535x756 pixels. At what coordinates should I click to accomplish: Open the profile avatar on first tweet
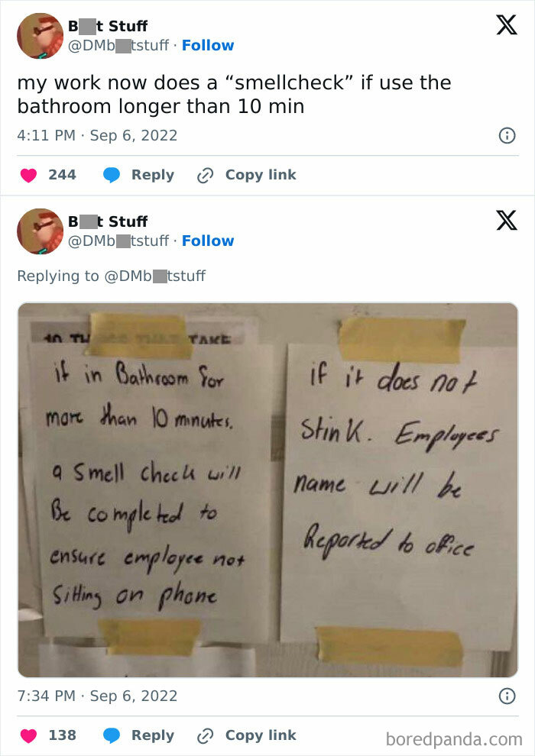click(40, 36)
